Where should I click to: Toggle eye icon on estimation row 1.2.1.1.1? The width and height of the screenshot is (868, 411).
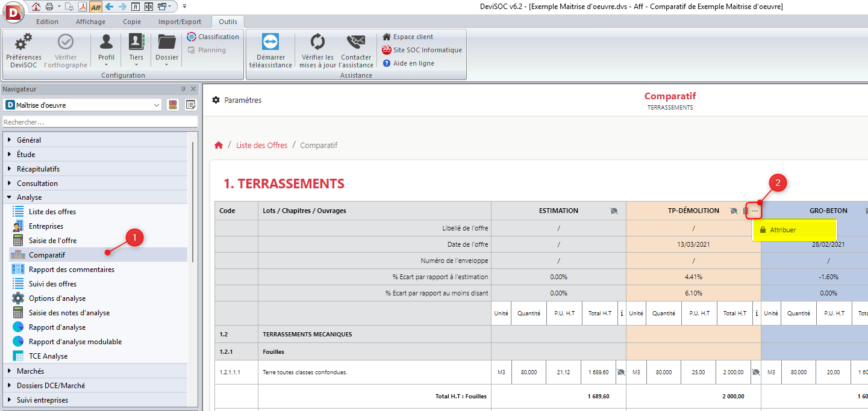pyautogui.click(x=620, y=372)
